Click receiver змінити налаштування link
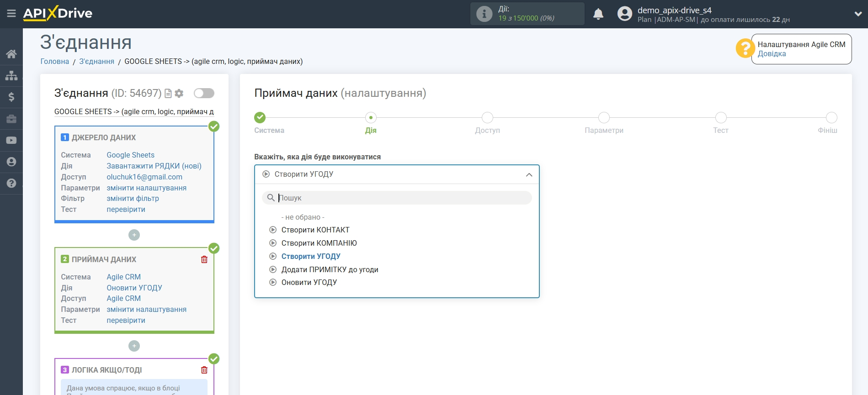Image resolution: width=868 pixels, height=395 pixels. [x=146, y=310]
